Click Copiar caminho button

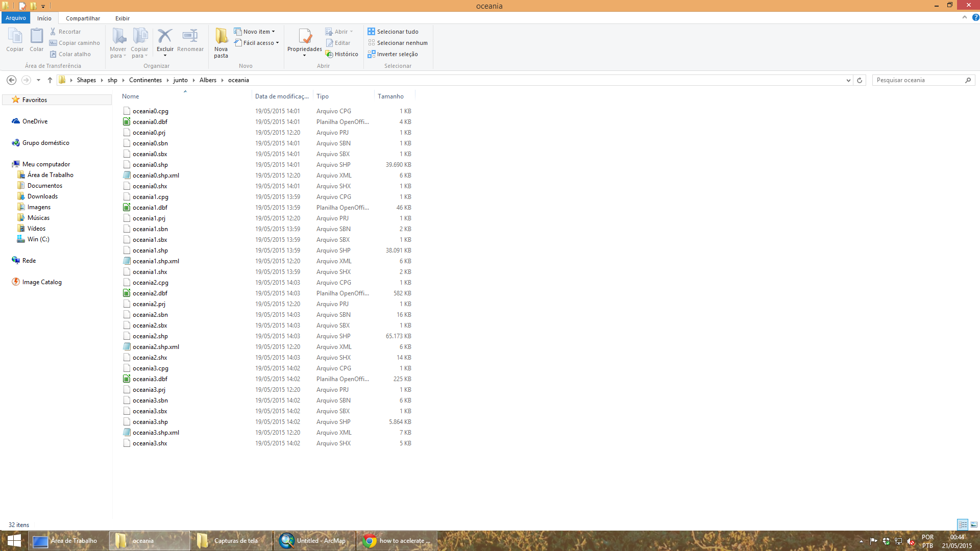(75, 43)
